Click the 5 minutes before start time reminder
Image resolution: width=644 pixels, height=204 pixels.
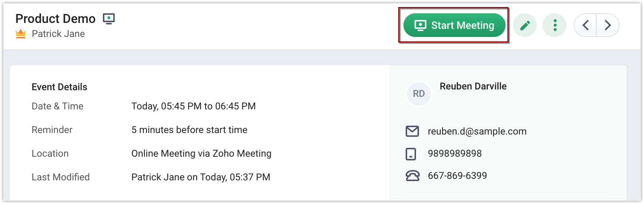189,130
